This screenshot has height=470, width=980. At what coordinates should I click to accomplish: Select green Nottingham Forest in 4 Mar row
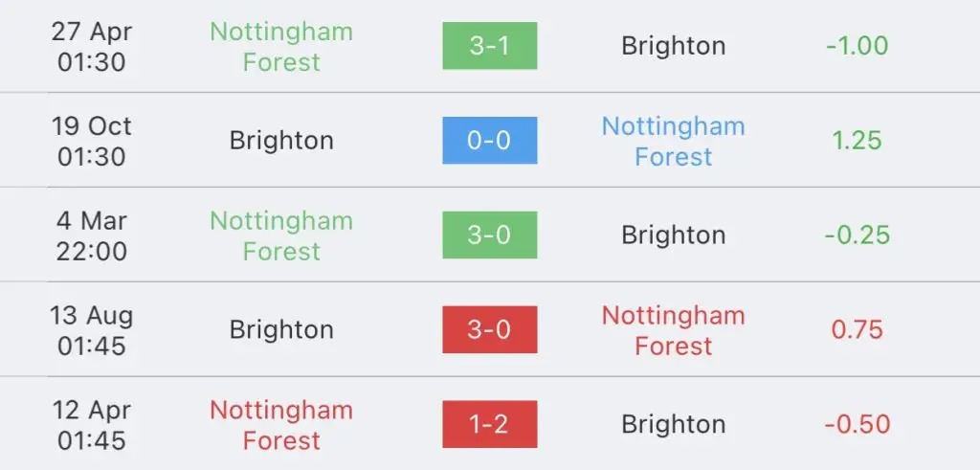coord(281,235)
